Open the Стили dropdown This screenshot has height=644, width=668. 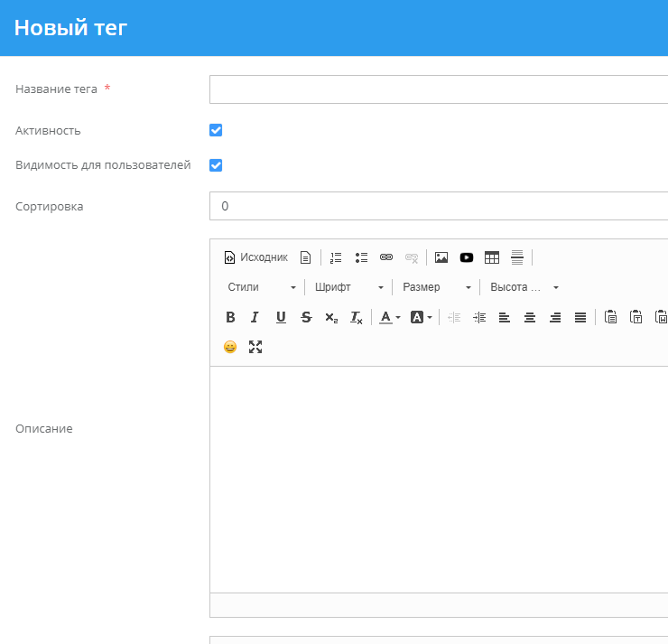tap(262, 287)
